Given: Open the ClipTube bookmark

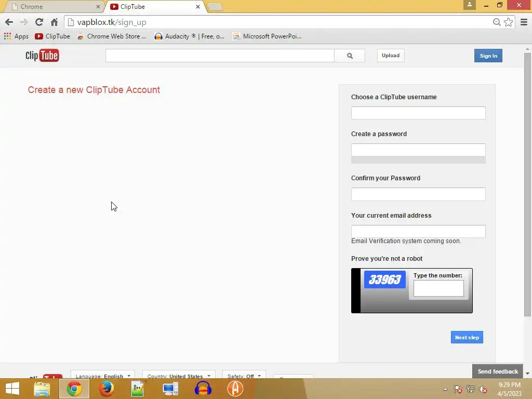Looking at the screenshot, I should (52, 36).
